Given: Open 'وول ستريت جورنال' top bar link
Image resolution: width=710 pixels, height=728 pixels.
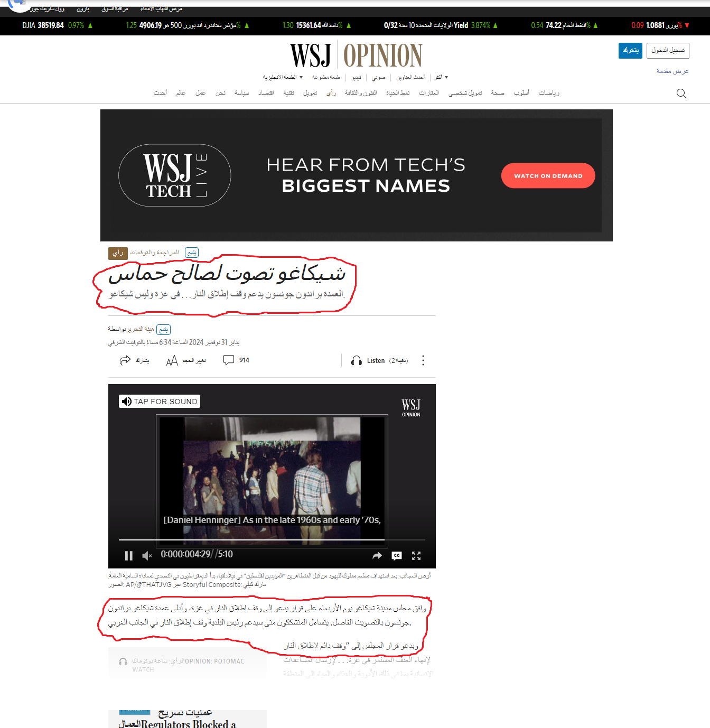Looking at the screenshot, I should (x=46, y=9).
